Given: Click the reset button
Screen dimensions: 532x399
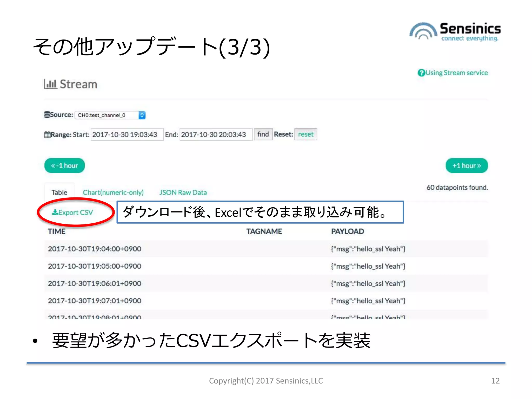Looking at the screenshot, I should tap(305, 134).
